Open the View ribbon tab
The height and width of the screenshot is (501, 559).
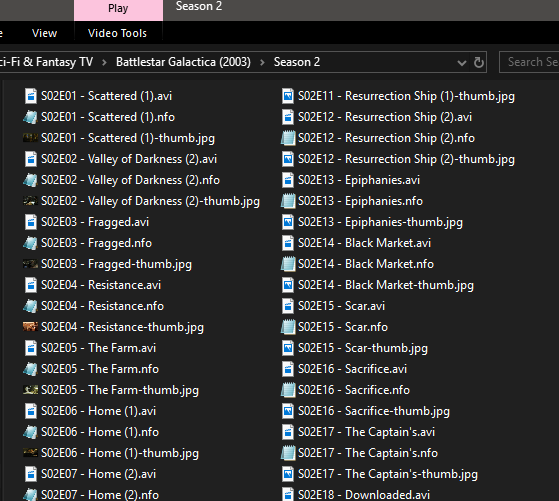[44, 33]
